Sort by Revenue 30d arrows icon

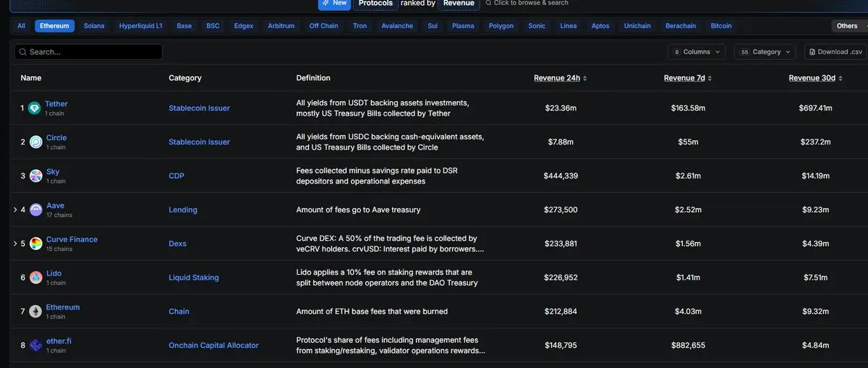(840, 78)
